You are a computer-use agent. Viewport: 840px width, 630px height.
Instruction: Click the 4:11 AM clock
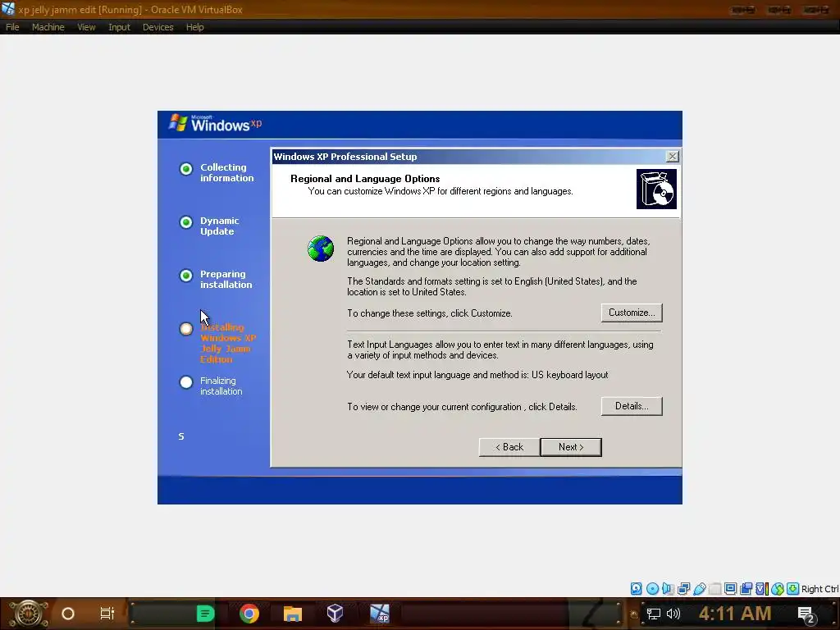coord(735,614)
